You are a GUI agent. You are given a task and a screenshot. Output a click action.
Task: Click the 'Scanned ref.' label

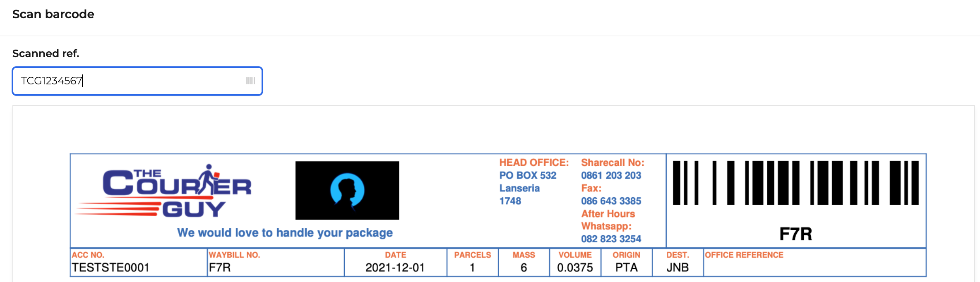(46, 53)
